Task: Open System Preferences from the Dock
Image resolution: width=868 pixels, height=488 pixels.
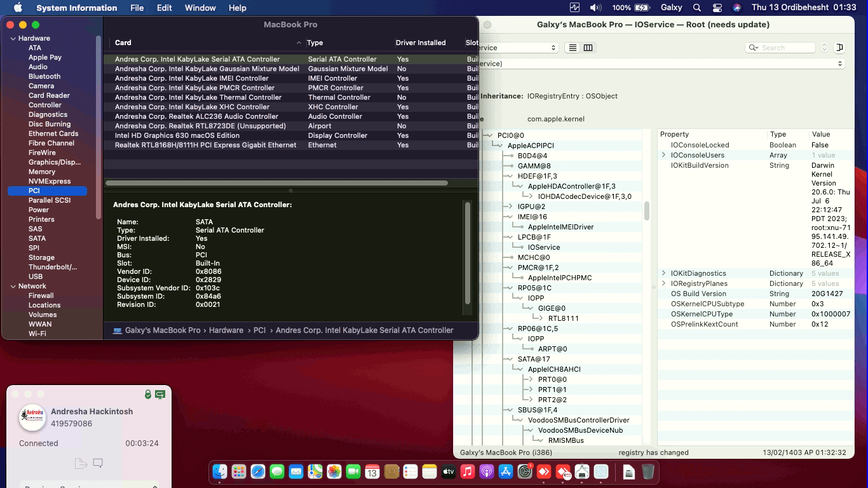Action: pos(525,471)
